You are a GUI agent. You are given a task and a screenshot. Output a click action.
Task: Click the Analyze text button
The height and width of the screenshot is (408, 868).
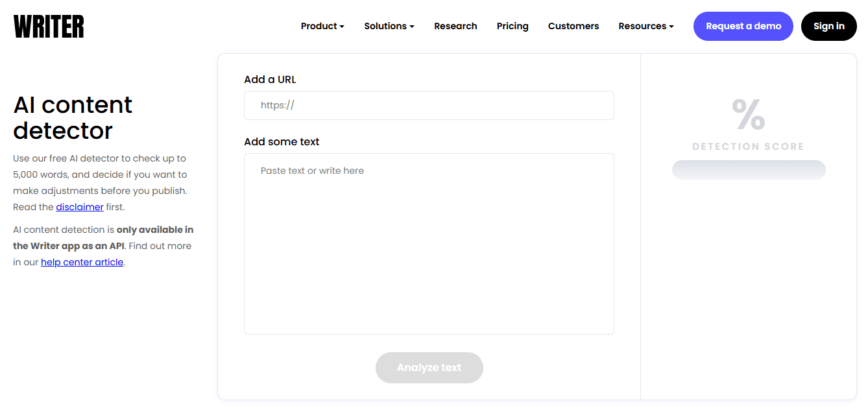pos(429,368)
